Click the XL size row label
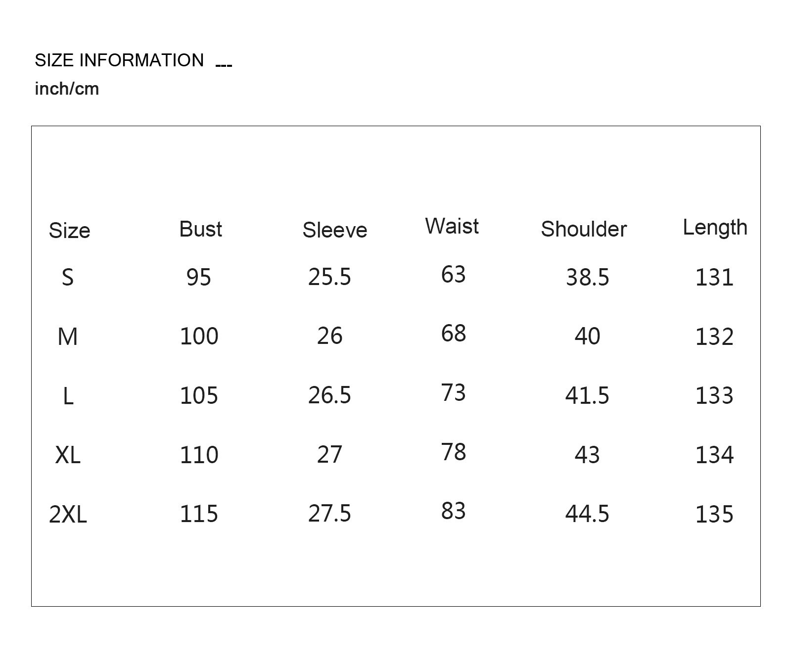Screen dimensions: 789x672 pyautogui.click(x=68, y=455)
